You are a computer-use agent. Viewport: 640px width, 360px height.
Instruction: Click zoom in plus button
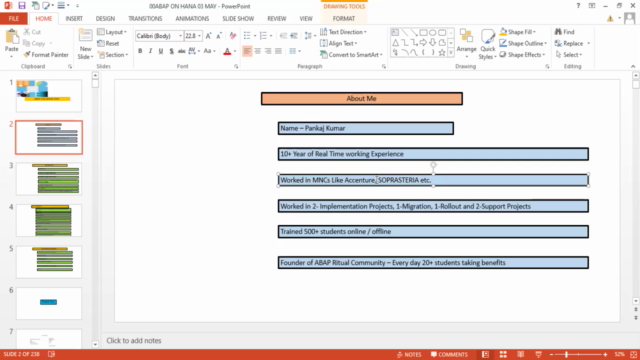tap(605, 354)
